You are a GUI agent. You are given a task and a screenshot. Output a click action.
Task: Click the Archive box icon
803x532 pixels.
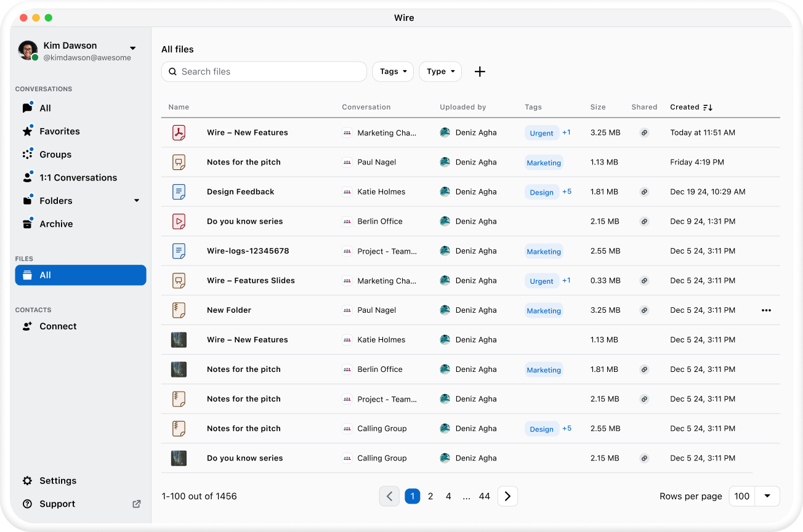[x=27, y=224]
